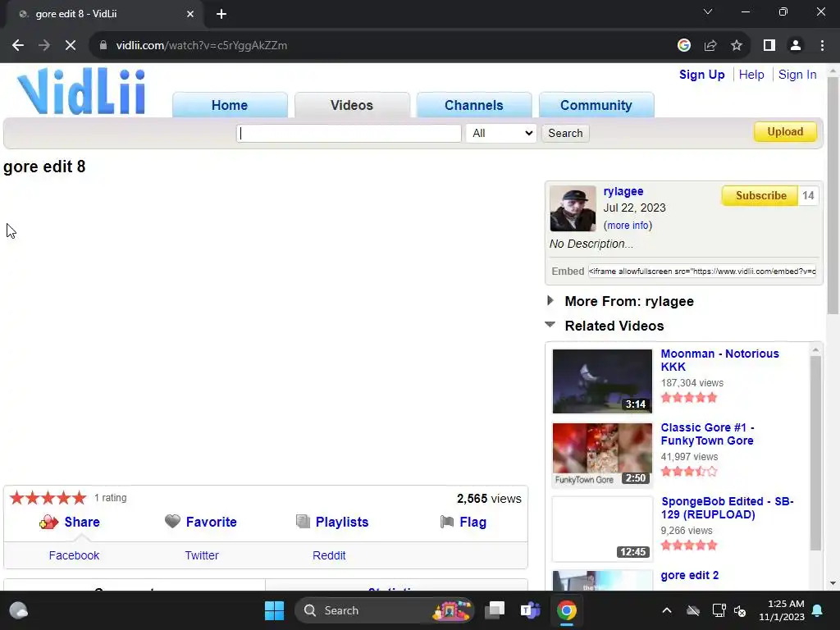840x630 pixels.
Task: Click the browser address bar URL
Action: click(202, 46)
